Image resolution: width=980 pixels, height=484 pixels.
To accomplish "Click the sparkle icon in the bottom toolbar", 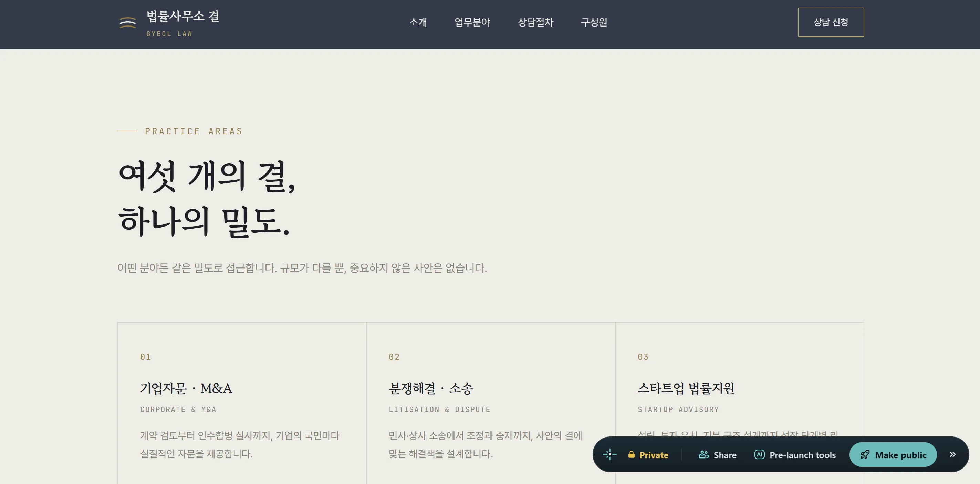I will click(609, 454).
